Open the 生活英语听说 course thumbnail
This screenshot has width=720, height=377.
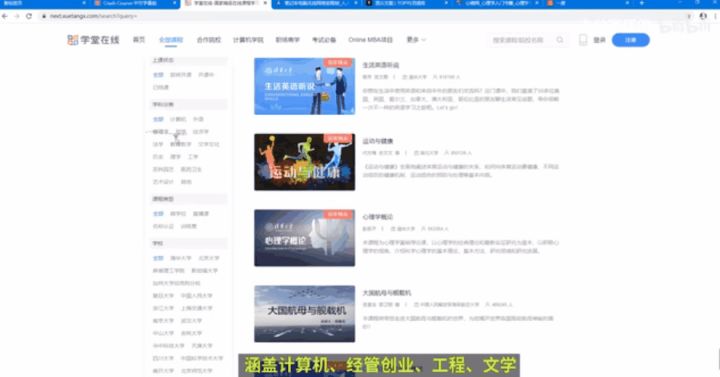304,86
